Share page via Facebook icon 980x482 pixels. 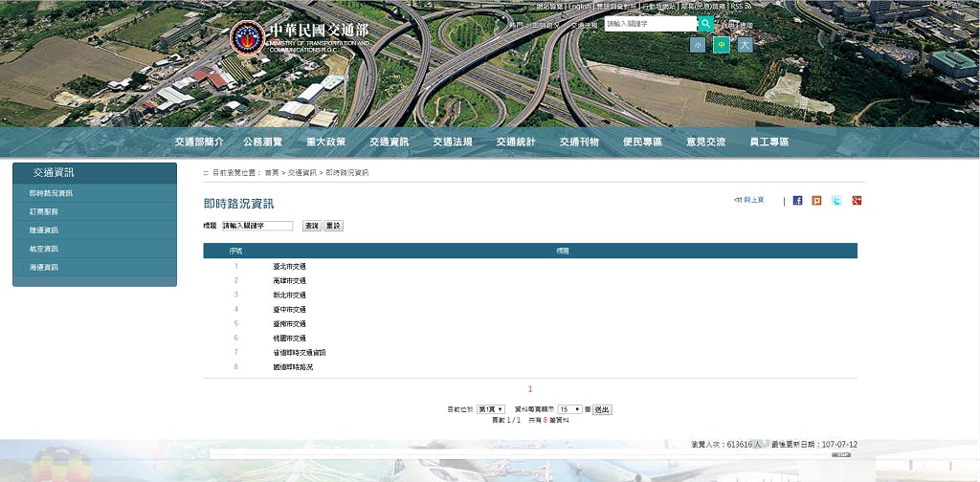tap(797, 201)
